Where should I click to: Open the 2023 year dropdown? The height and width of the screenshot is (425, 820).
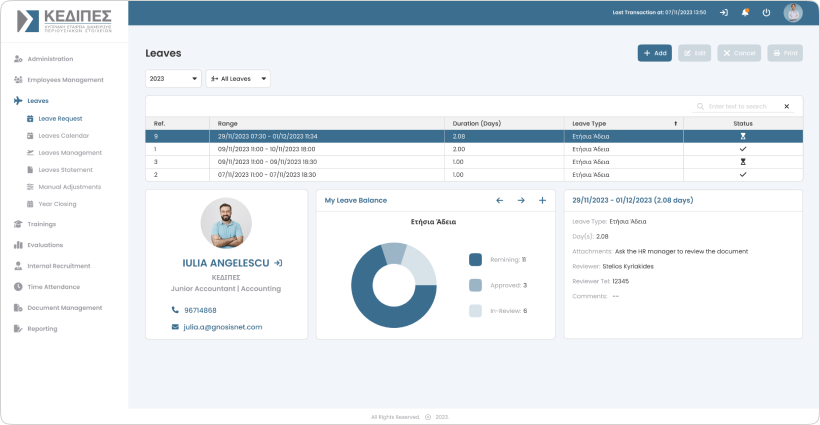[173, 78]
